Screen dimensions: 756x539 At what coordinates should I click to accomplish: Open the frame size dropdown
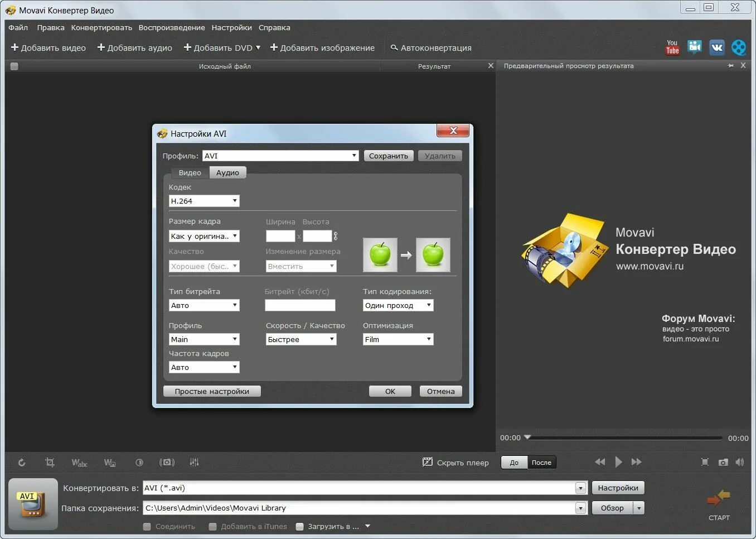coord(204,236)
